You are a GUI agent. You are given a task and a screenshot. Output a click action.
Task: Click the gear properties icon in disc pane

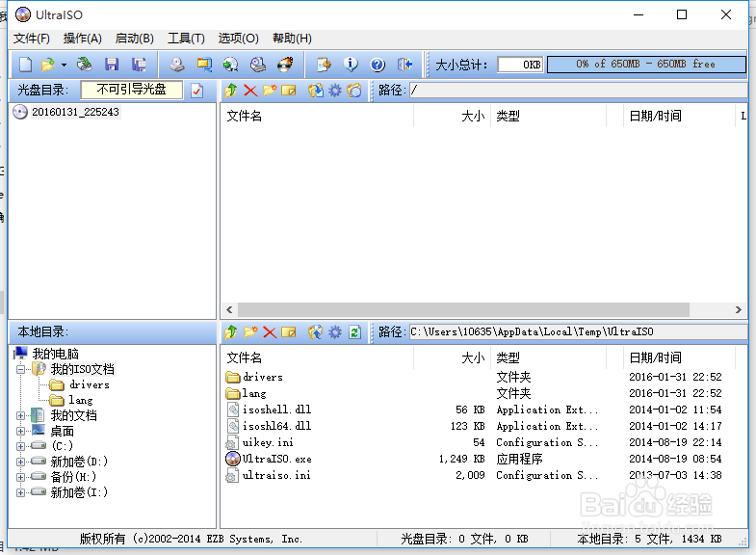(x=334, y=91)
